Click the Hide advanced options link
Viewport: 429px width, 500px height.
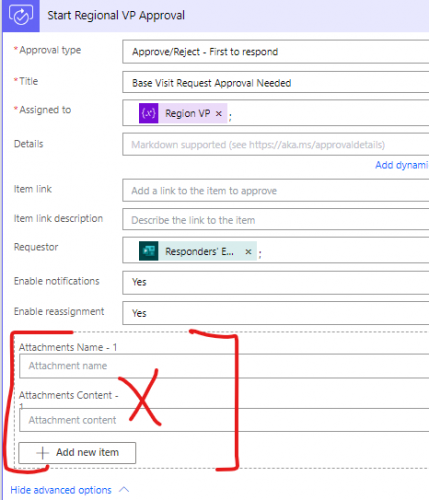(61, 490)
